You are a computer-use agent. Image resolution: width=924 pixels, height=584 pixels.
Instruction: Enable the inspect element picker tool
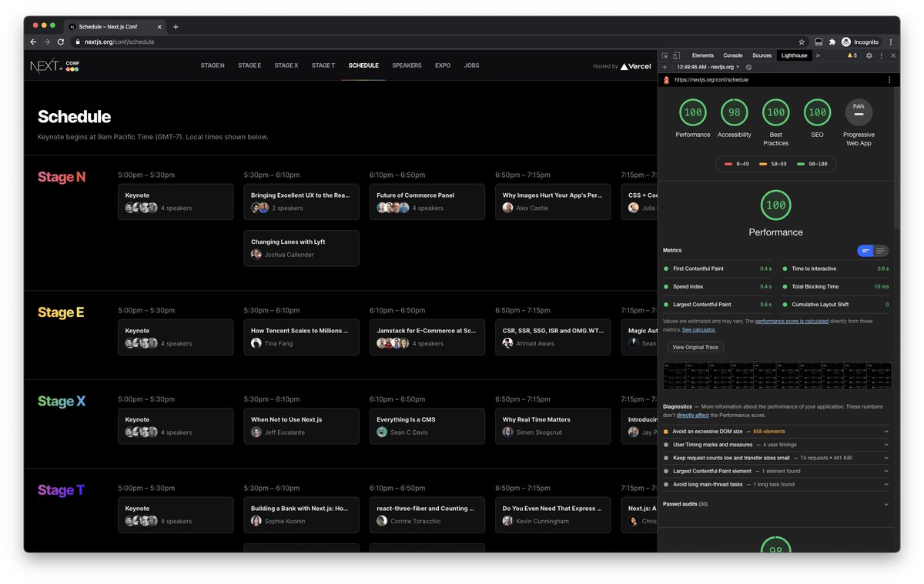(x=665, y=55)
